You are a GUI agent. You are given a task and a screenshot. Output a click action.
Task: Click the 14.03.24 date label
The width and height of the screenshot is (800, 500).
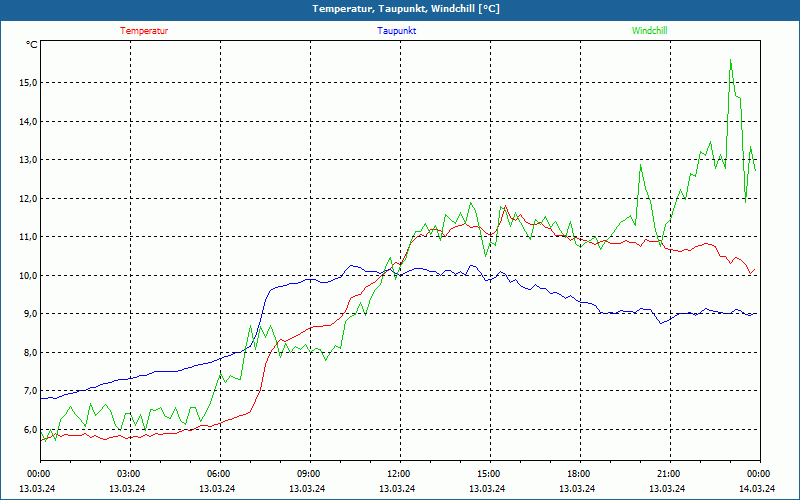click(x=757, y=488)
